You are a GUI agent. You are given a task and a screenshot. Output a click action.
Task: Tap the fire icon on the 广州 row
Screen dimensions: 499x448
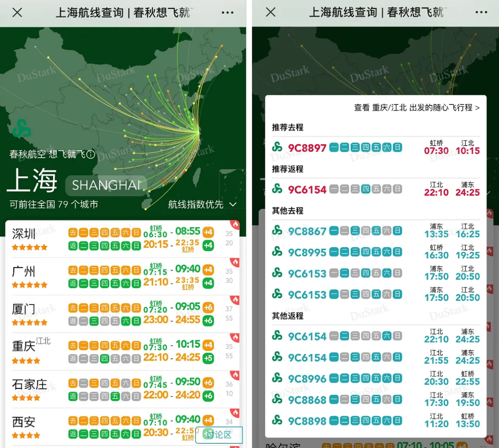point(235,262)
